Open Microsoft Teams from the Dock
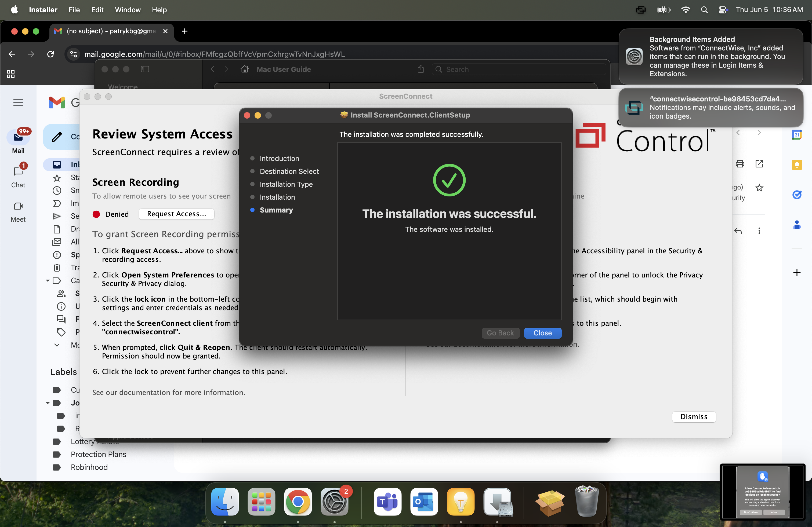The height and width of the screenshot is (527, 812). coord(387,502)
